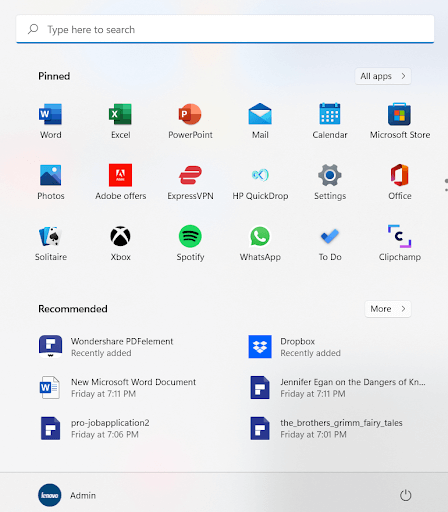
Task: Open the Admin user account
Action: (67, 495)
